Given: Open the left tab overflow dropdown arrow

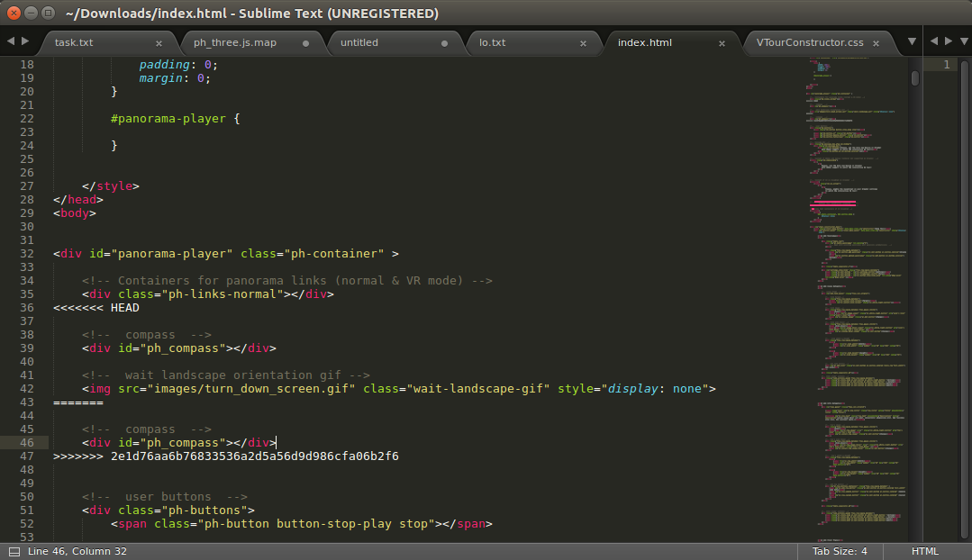Looking at the screenshot, I should tap(911, 41).
